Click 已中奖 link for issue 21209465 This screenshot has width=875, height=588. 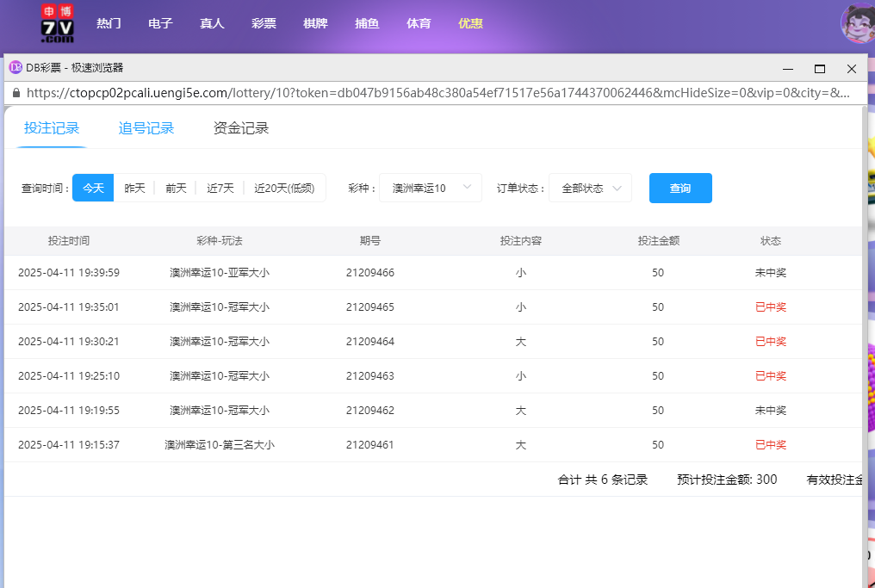coord(770,306)
